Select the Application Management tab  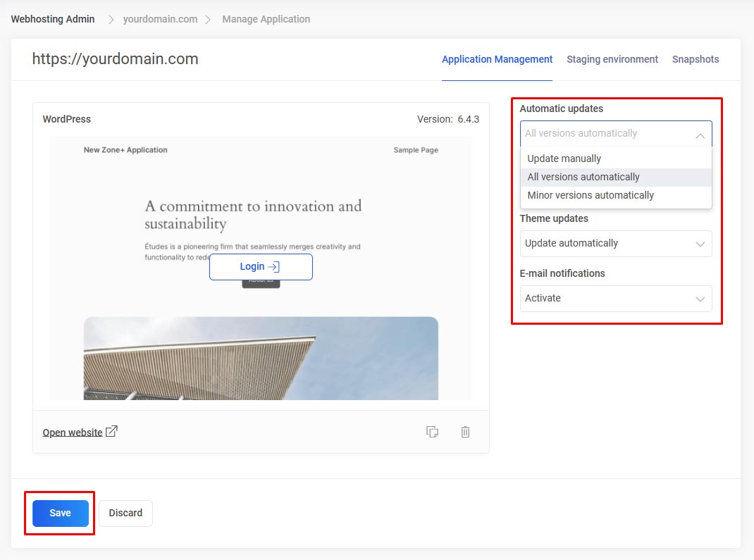(x=497, y=59)
